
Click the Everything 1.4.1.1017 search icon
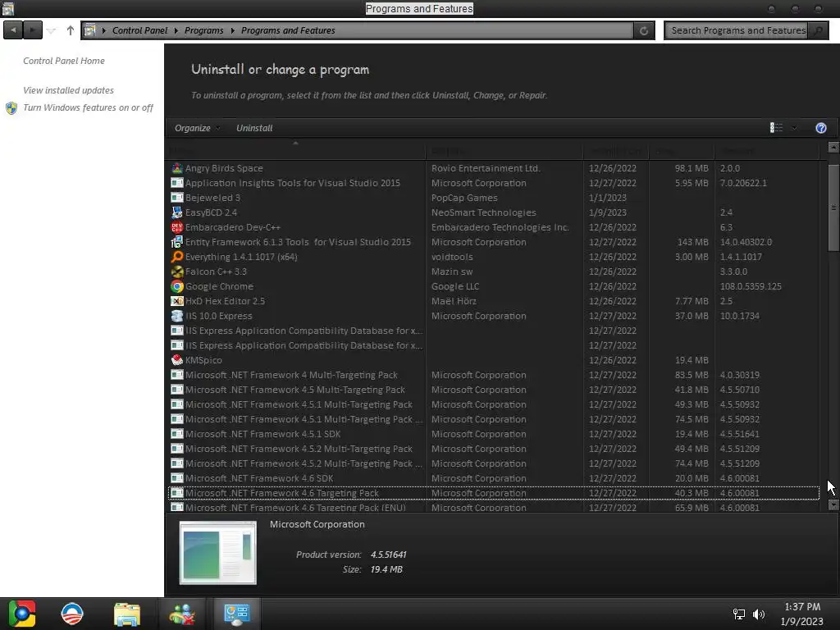coord(177,257)
